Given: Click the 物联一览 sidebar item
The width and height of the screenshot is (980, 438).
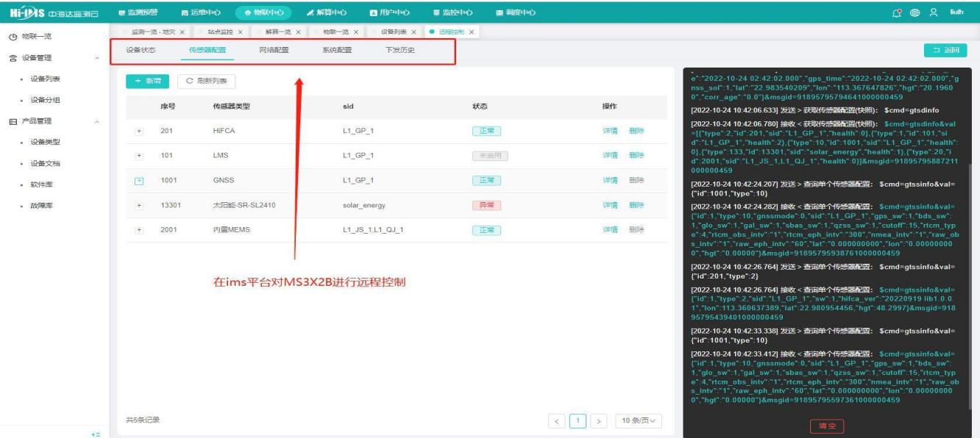Looking at the screenshot, I should point(41,36).
